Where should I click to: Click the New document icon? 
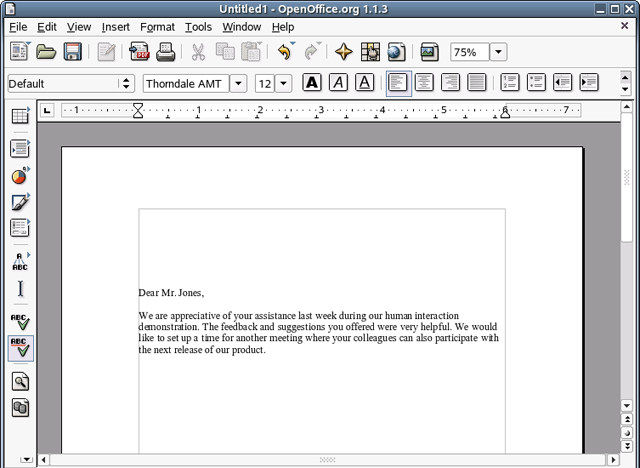[19, 52]
